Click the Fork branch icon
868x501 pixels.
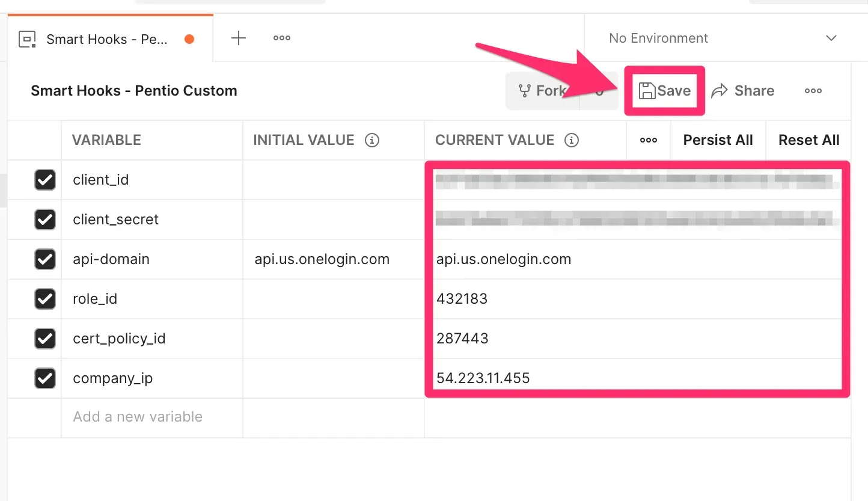click(x=524, y=91)
